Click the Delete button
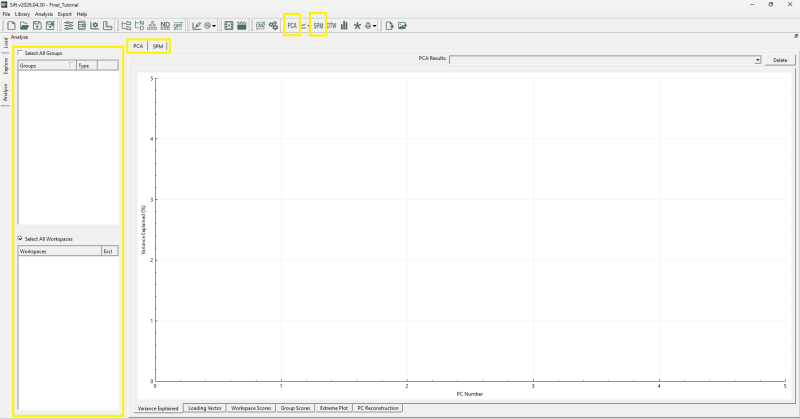This screenshot has width=800, height=419. pyautogui.click(x=780, y=60)
